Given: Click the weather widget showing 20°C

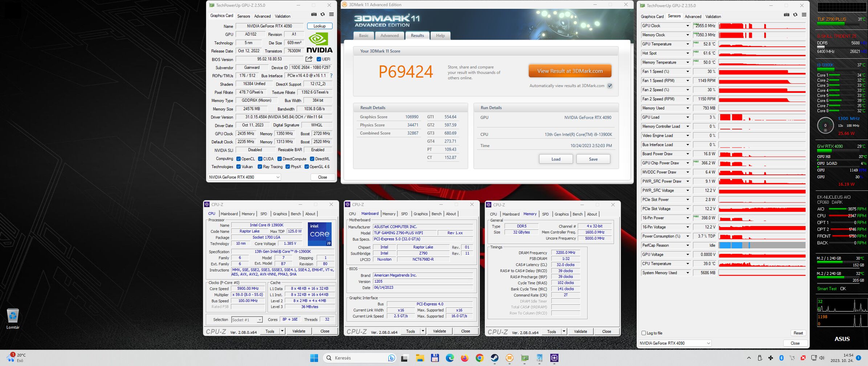Looking at the screenshot, I should (x=16, y=358).
